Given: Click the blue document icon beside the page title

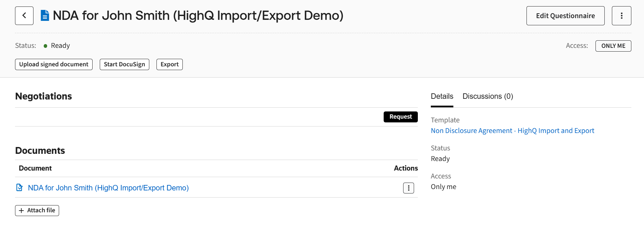Looking at the screenshot, I should click(x=45, y=15).
